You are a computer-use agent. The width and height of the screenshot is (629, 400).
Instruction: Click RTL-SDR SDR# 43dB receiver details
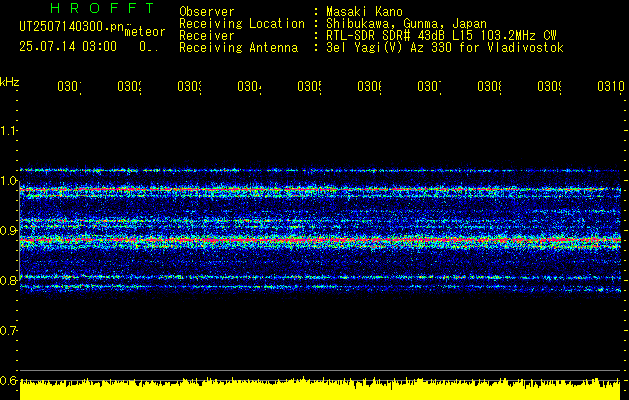[x=442, y=36]
